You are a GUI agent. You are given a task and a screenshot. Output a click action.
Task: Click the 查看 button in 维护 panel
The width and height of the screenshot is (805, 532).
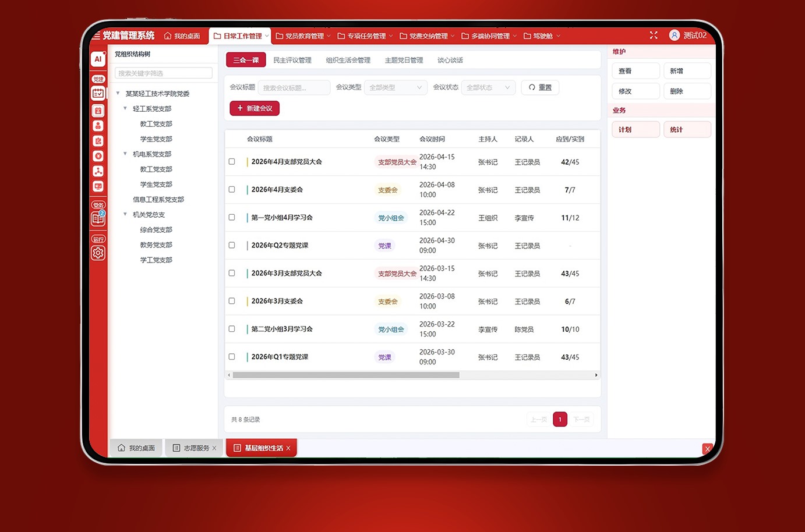[635, 71]
